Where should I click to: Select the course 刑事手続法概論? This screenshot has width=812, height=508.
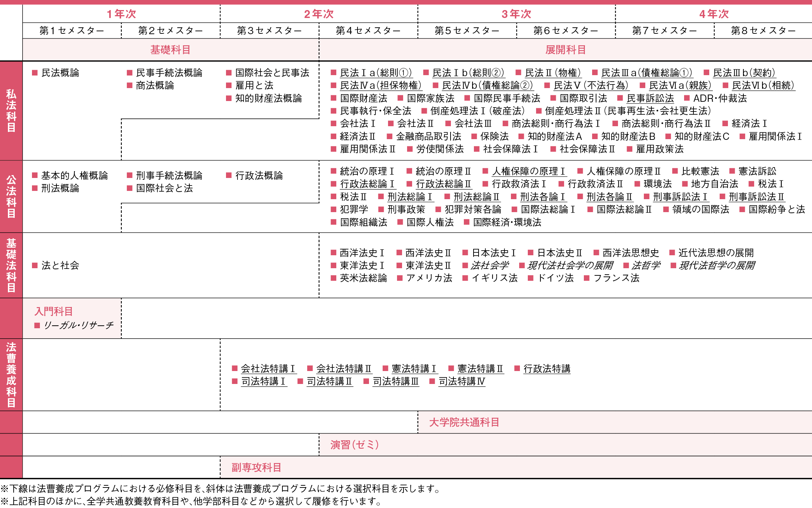coord(169,175)
